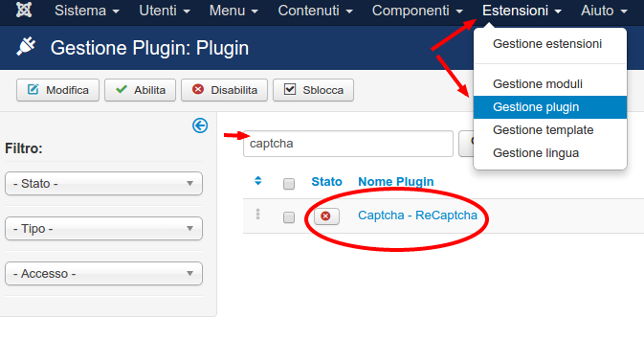Select Gestione plugin menu entry
Screen dimensions: 644x363
[x=550, y=107]
